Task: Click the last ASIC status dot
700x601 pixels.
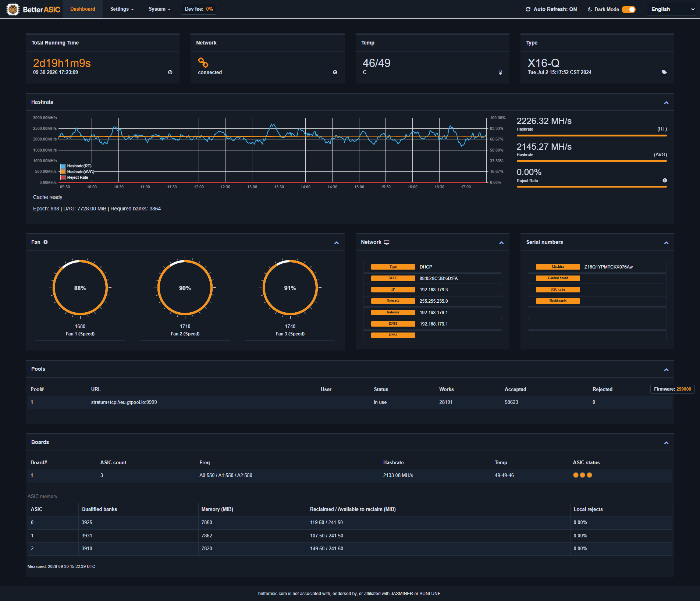Action: (589, 475)
